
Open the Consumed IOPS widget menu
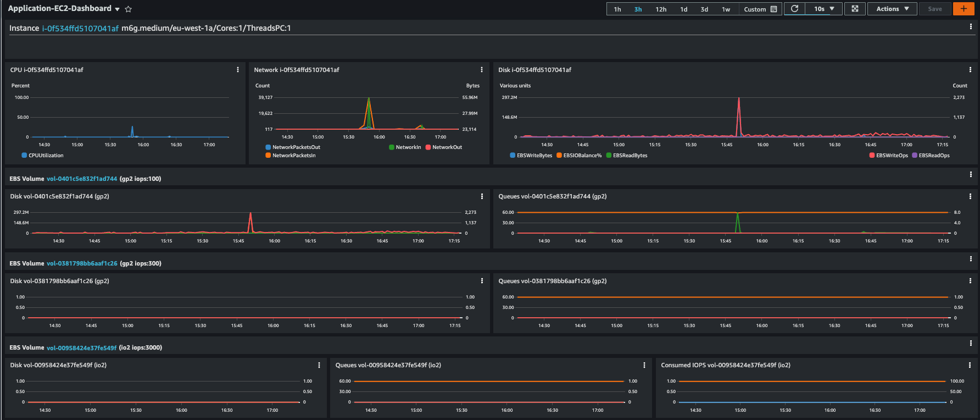[x=970, y=365]
